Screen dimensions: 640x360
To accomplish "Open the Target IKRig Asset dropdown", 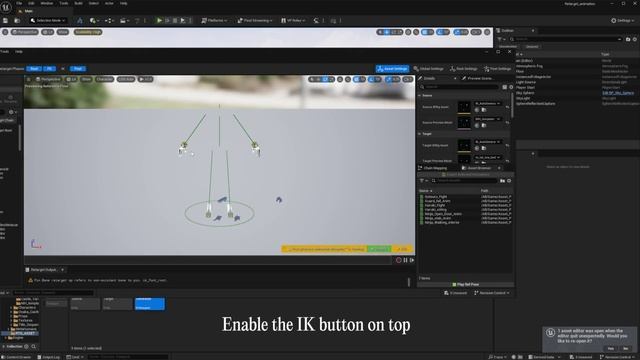I will [x=487, y=142].
